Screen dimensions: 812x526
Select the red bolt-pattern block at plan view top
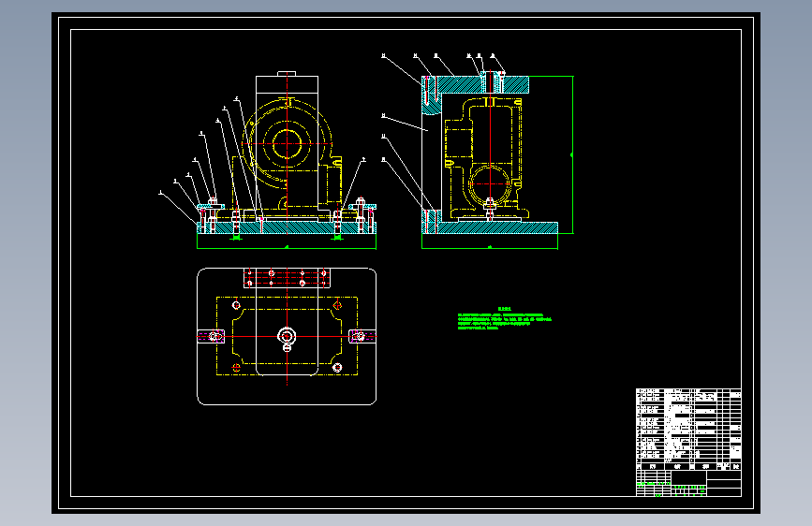(287, 278)
